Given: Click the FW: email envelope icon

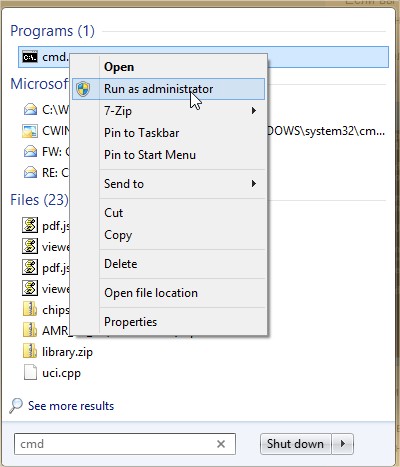Looking at the screenshot, I should pyautogui.click(x=30, y=152).
